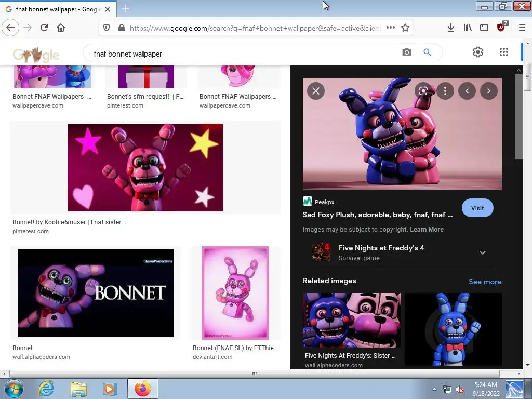Open the Firefox hamburger menu
Screen dimensions: 532x399
[x=522, y=28]
